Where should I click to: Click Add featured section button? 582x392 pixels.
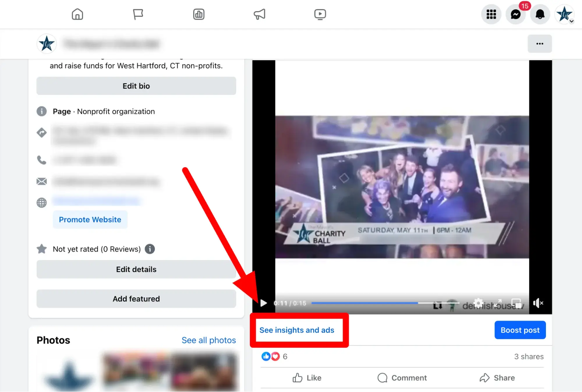(136, 299)
